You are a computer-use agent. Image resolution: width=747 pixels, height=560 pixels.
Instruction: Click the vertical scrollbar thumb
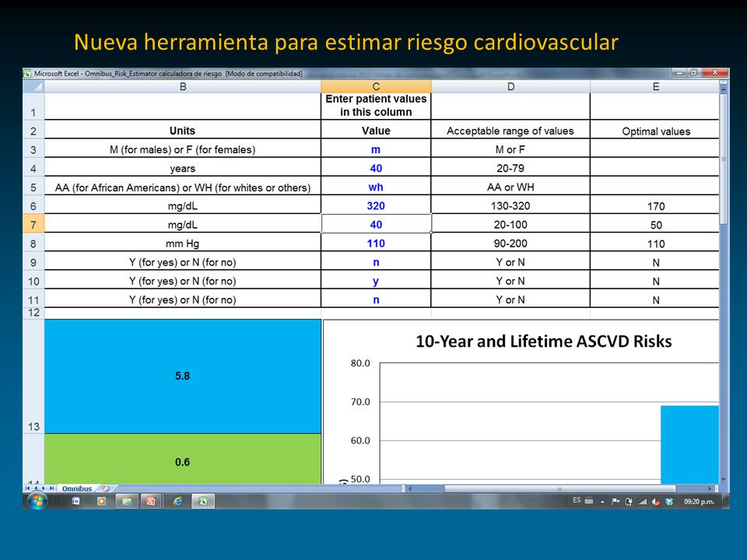(723, 159)
